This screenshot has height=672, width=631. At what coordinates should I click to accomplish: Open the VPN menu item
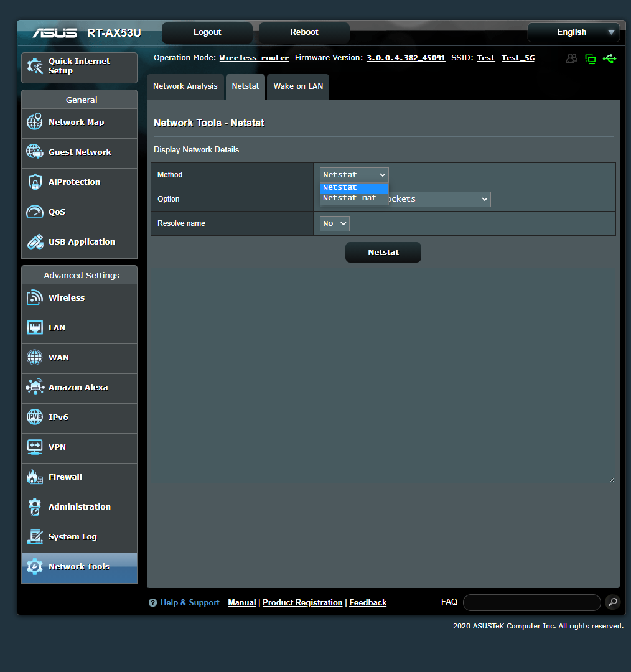pos(79,448)
